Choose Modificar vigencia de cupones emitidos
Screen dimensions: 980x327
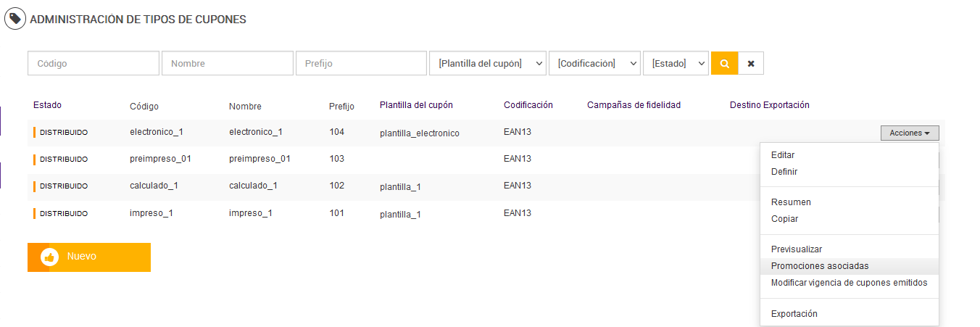849,283
